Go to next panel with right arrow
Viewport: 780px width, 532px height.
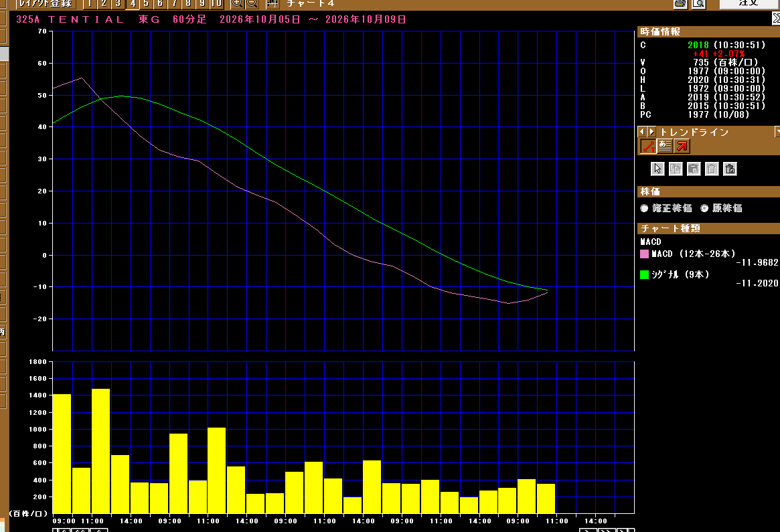(651, 132)
